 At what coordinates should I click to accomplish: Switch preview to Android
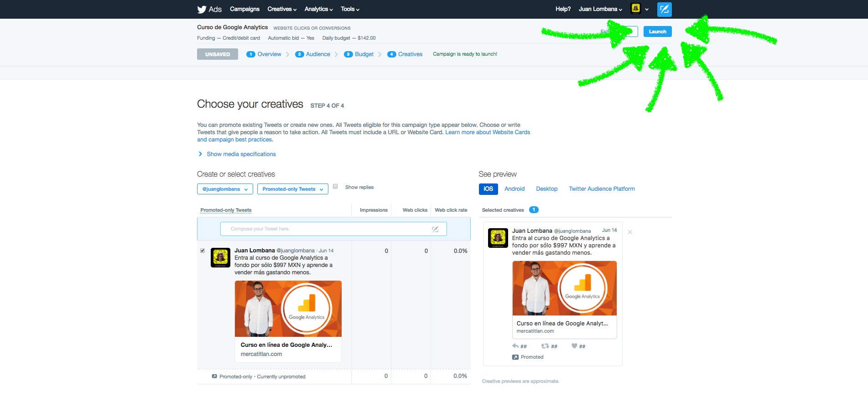pos(515,189)
